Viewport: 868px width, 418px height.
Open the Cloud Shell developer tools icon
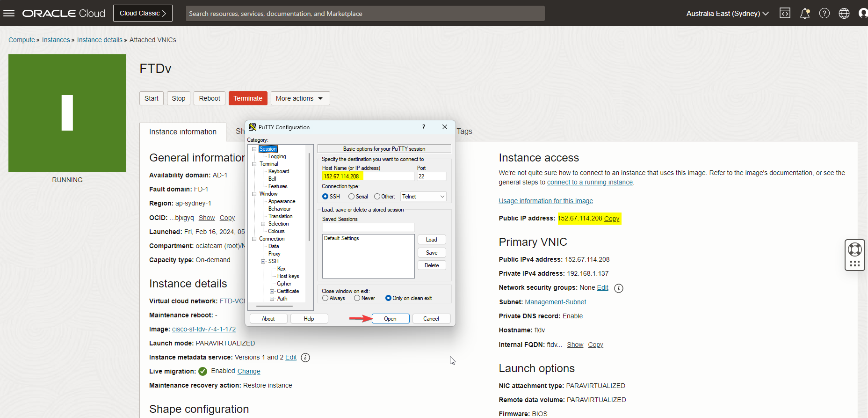pos(785,13)
